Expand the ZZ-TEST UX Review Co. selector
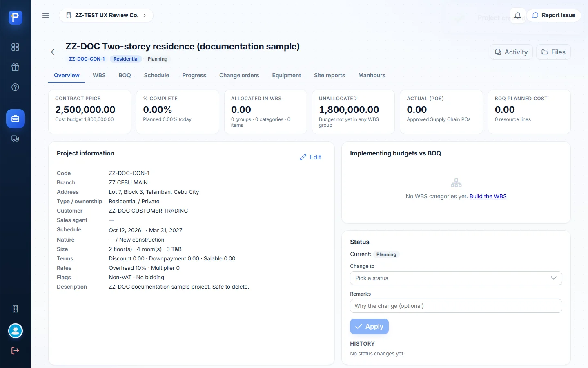Screen dimensions: 588x368 pyautogui.click(x=106, y=16)
